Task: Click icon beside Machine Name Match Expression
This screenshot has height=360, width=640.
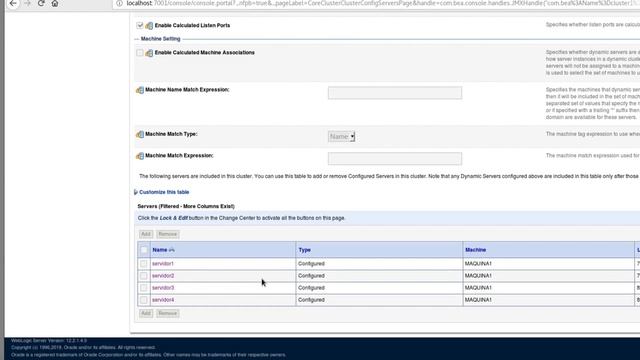Action: pyautogui.click(x=140, y=90)
